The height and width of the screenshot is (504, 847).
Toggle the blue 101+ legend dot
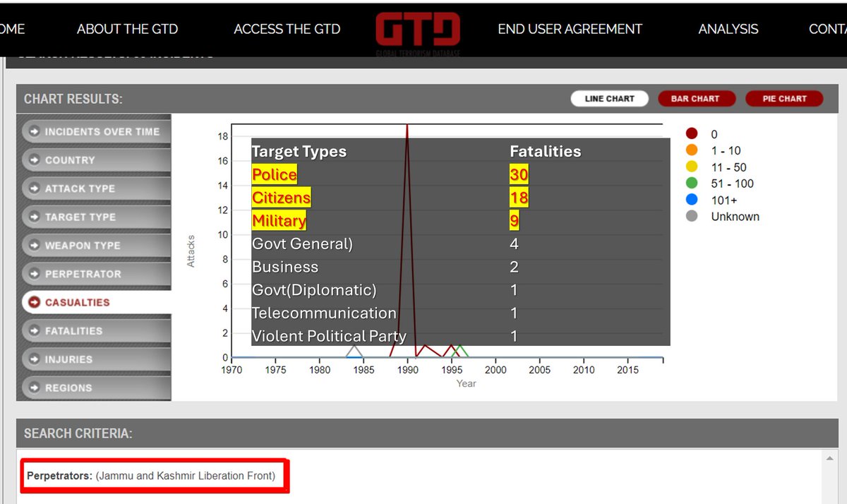(x=692, y=200)
